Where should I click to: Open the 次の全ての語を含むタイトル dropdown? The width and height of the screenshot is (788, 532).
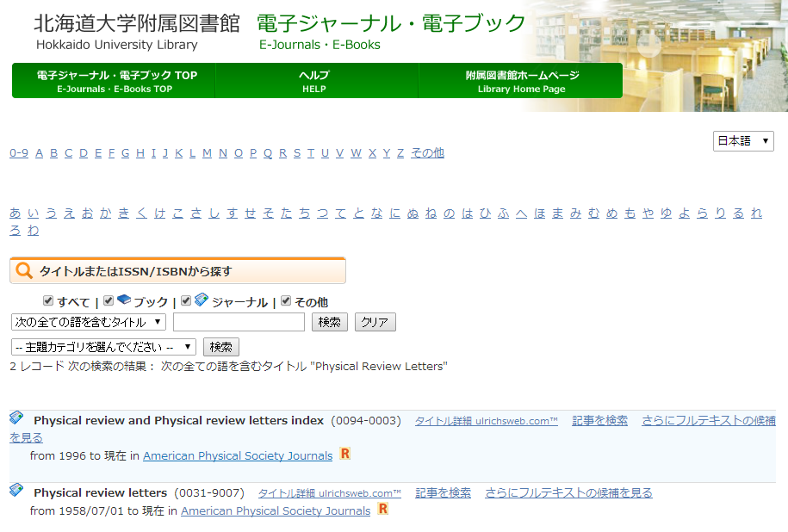[x=89, y=322]
